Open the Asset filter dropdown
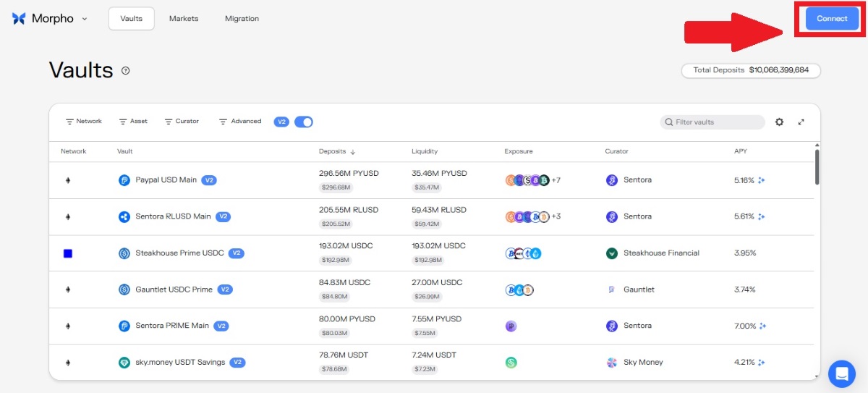Image resolution: width=868 pixels, height=393 pixels. coord(133,122)
